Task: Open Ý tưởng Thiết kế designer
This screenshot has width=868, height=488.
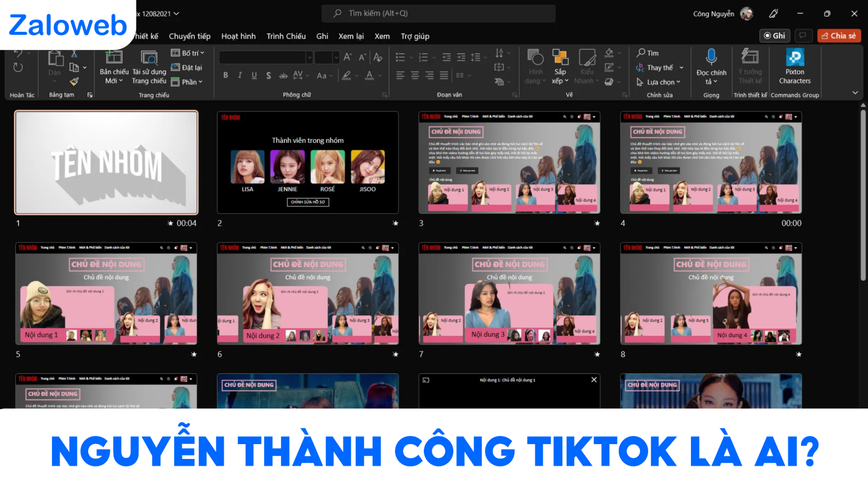Action: (750, 66)
